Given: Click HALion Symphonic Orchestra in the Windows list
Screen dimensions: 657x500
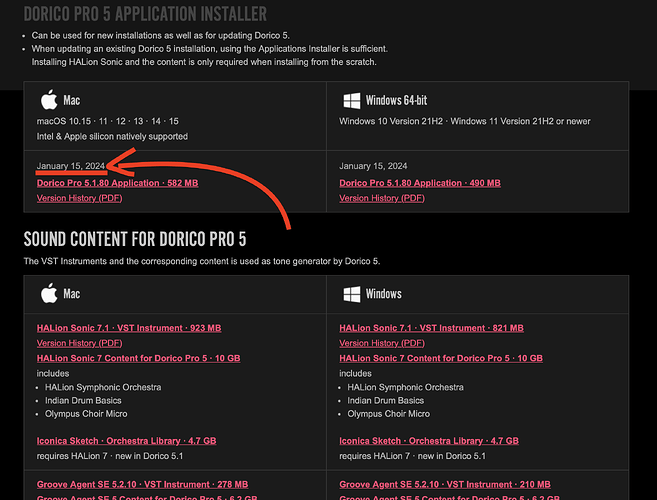Looking at the screenshot, I should click(405, 387).
